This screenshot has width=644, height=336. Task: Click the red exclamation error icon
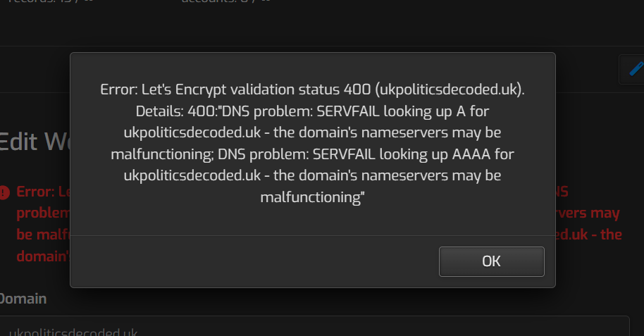[5, 192]
